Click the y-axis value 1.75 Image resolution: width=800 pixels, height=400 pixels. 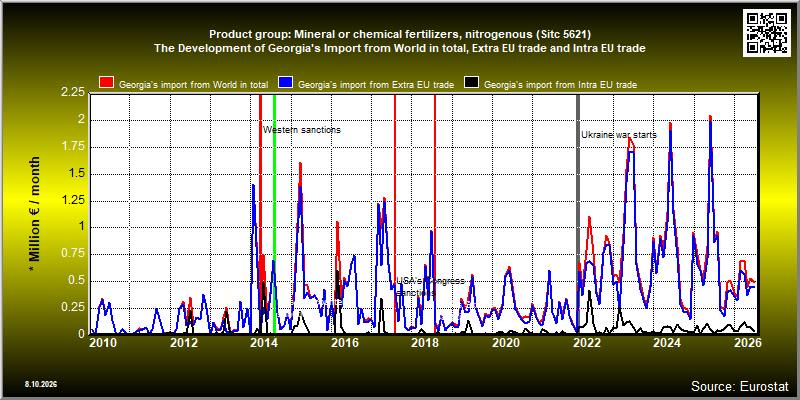[x=73, y=146]
